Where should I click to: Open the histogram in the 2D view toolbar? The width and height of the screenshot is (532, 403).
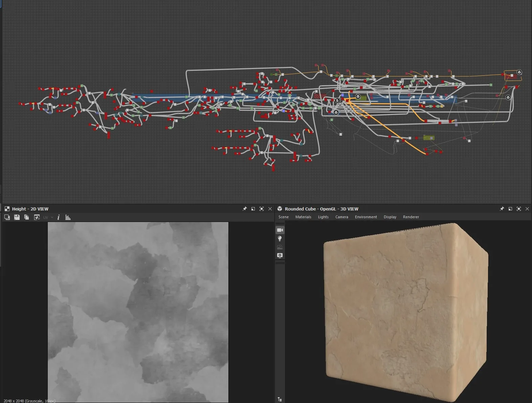point(68,217)
